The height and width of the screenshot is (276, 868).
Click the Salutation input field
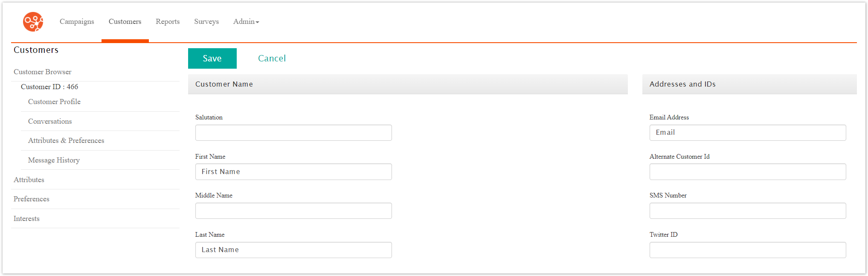click(293, 132)
